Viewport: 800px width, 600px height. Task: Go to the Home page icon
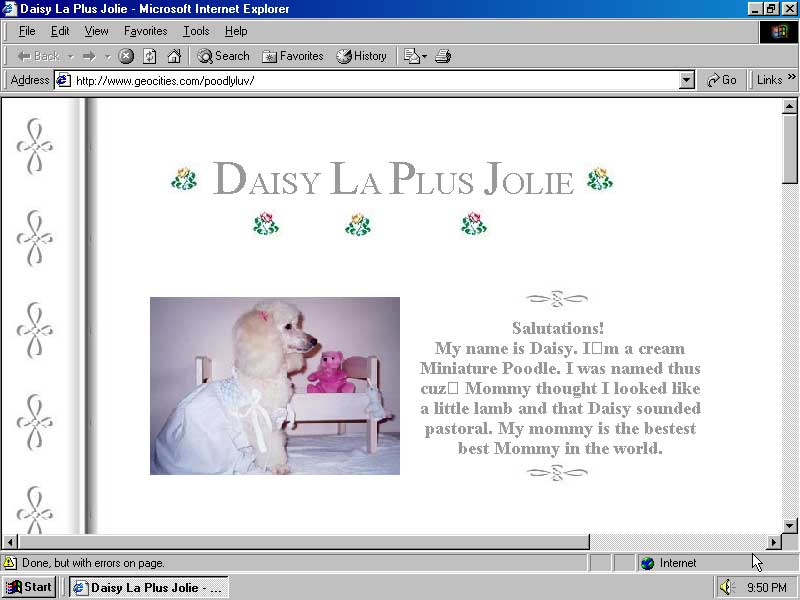[x=174, y=56]
